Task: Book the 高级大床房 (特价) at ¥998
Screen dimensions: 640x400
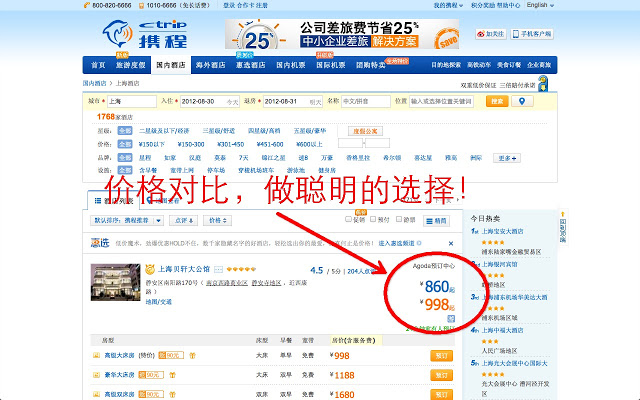Action: point(441,356)
